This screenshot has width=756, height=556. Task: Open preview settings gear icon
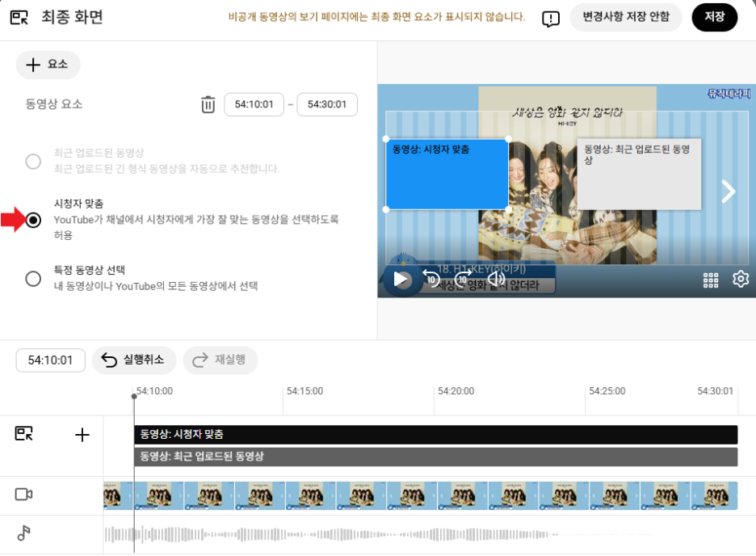[x=741, y=279]
